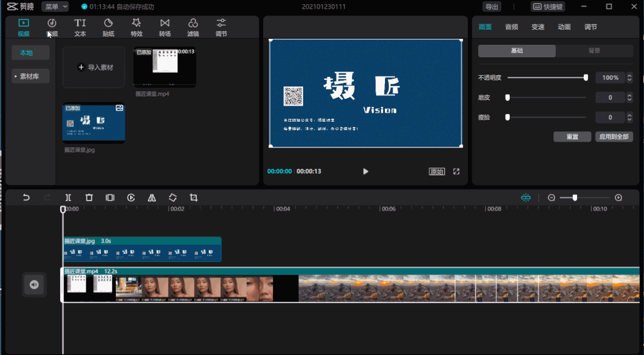This screenshot has width=644, height=355.
Task: Adjust the timeline zoom slider
Action: [586, 198]
